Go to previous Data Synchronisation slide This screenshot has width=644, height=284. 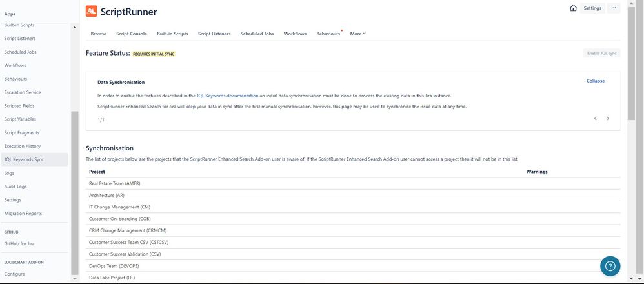click(x=596, y=118)
